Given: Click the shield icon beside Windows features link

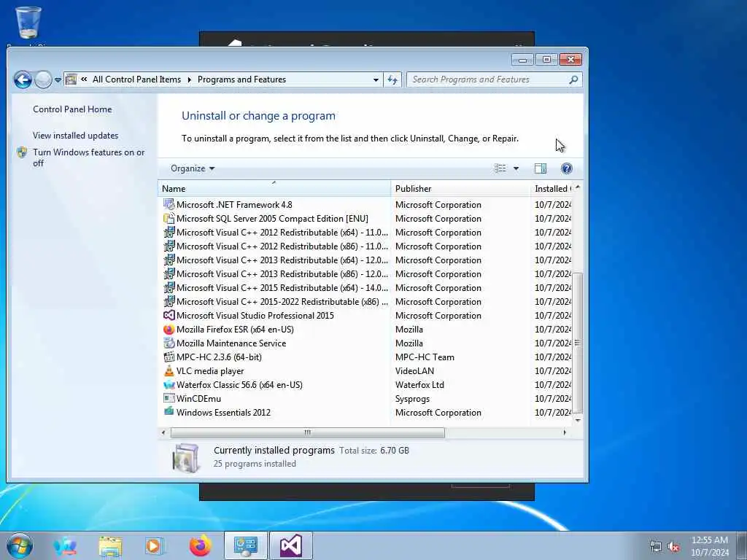Looking at the screenshot, I should click(x=22, y=152).
